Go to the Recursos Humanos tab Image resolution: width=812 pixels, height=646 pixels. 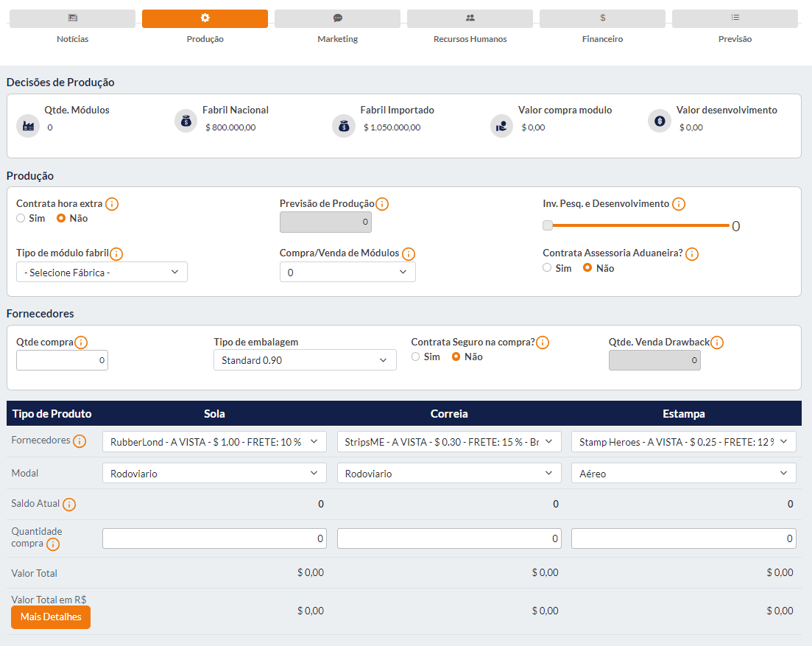[470, 19]
